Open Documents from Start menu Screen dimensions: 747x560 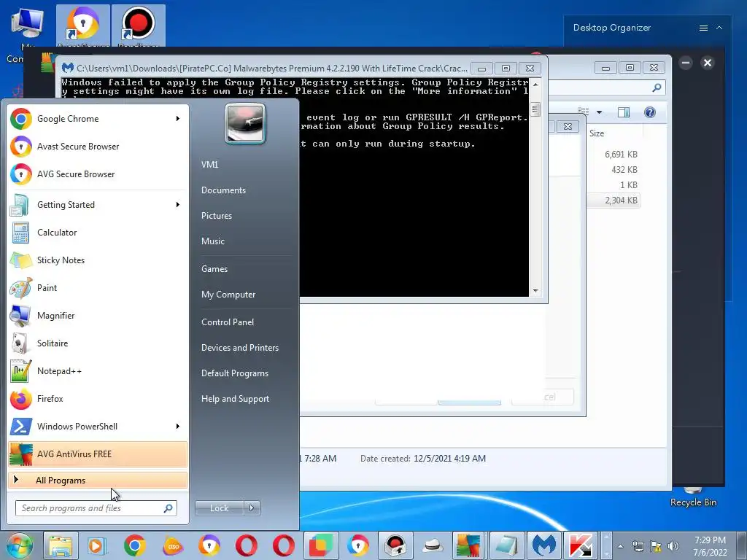coord(223,190)
